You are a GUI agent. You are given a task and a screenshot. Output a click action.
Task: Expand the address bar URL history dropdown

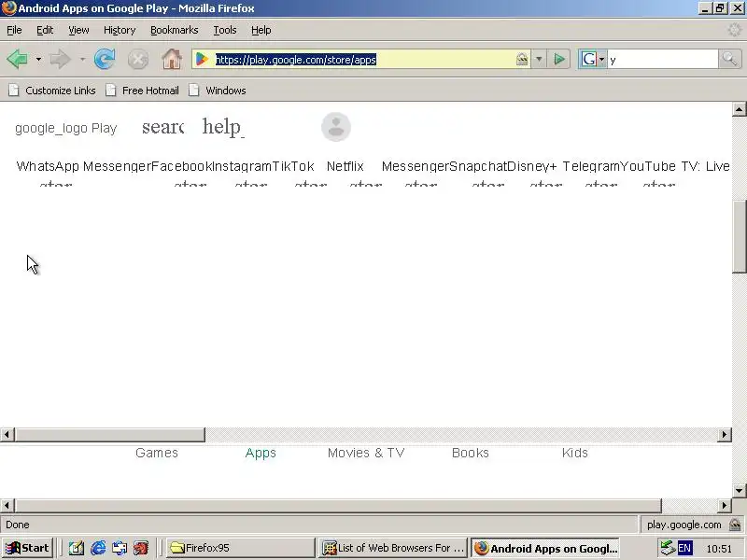[539, 60]
